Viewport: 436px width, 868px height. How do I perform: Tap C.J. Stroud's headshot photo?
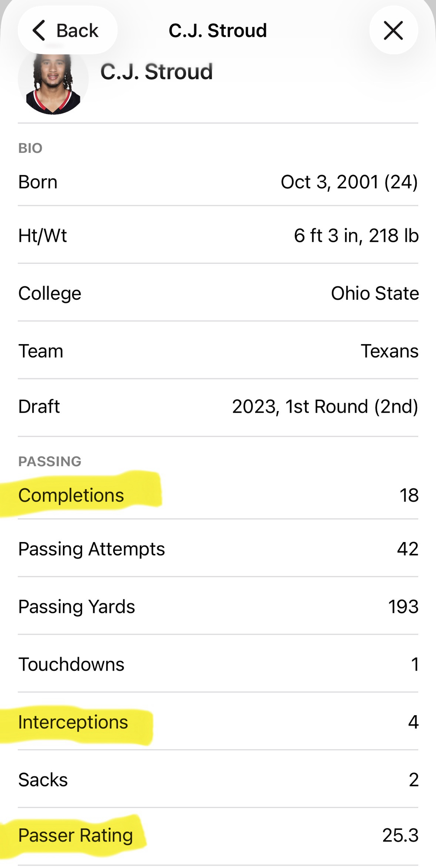coord(53,82)
